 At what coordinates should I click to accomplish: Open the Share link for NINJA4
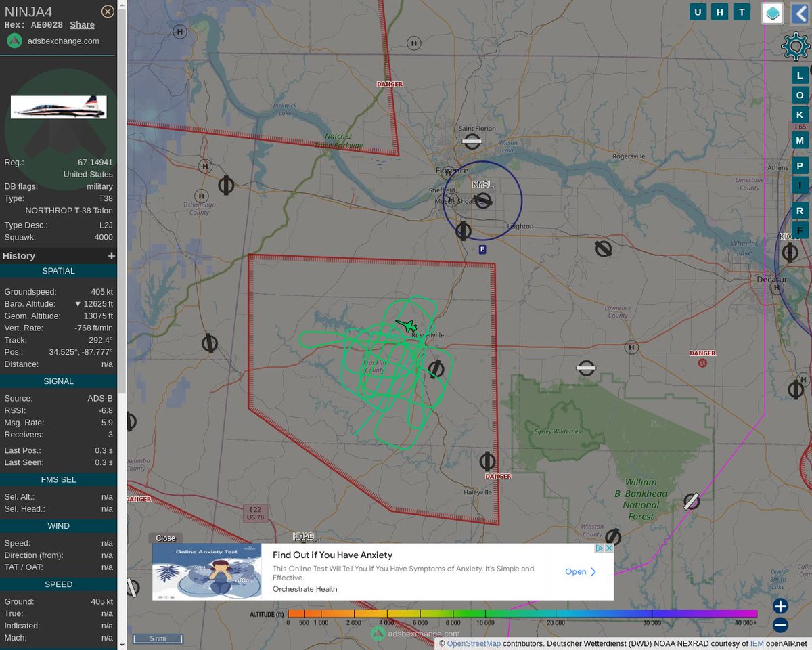pyautogui.click(x=82, y=24)
